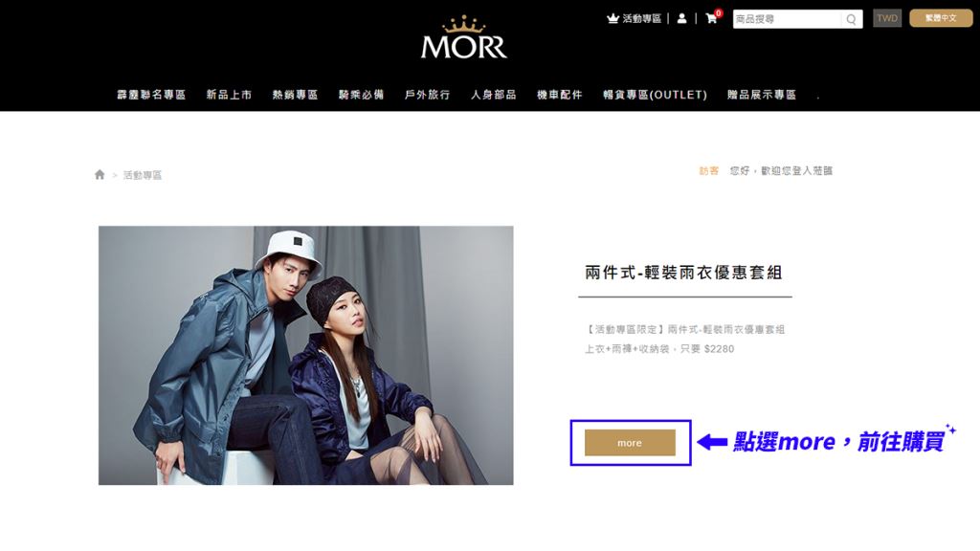Focus the 商品搜尋 search field

(x=788, y=19)
